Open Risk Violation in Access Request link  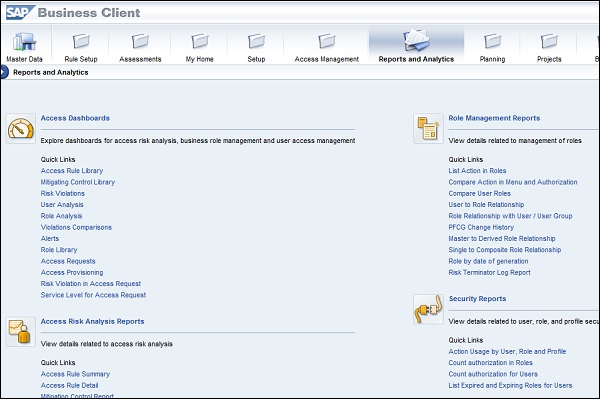click(91, 283)
